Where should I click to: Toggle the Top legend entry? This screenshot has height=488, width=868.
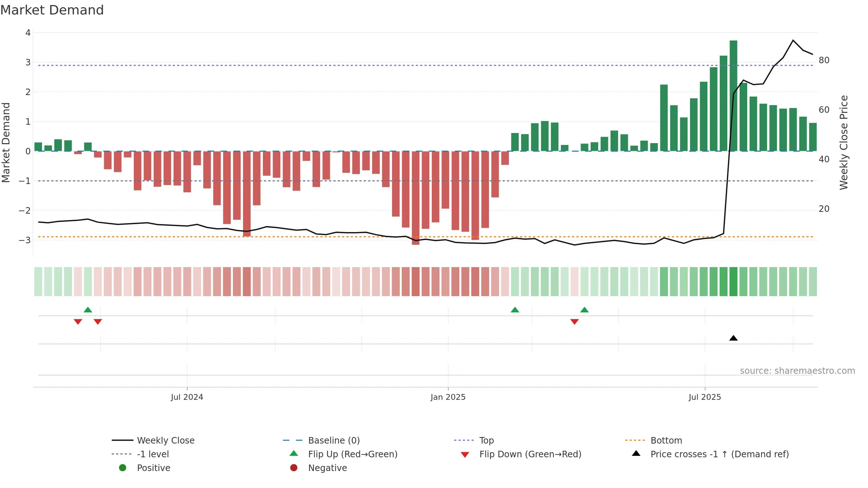[474, 440]
